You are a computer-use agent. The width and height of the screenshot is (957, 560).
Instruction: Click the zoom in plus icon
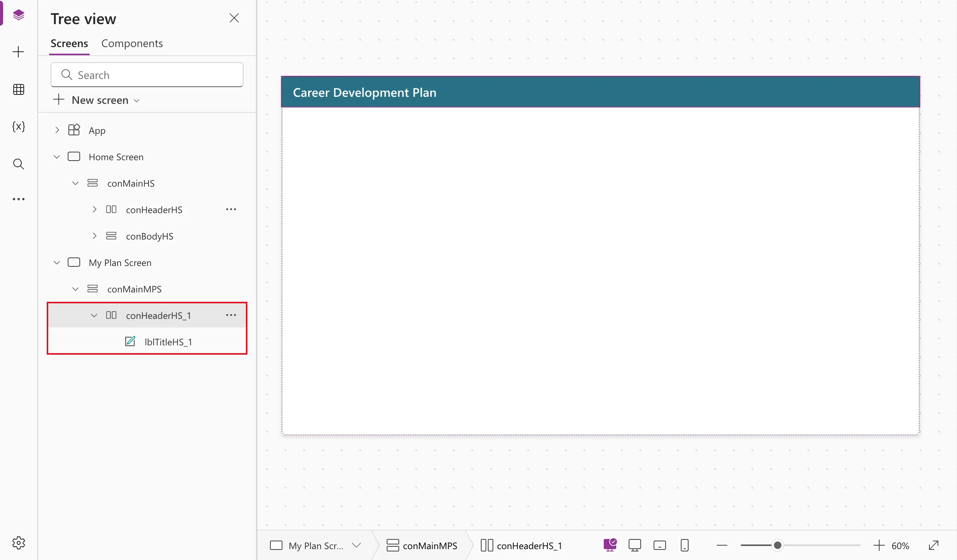click(x=879, y=545)
